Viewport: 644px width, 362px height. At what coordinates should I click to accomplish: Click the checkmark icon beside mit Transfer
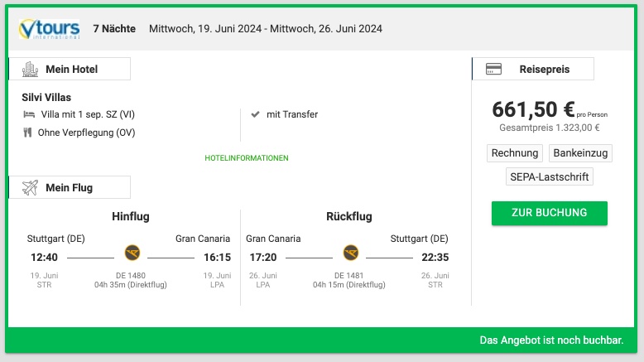tap(255, 114)
